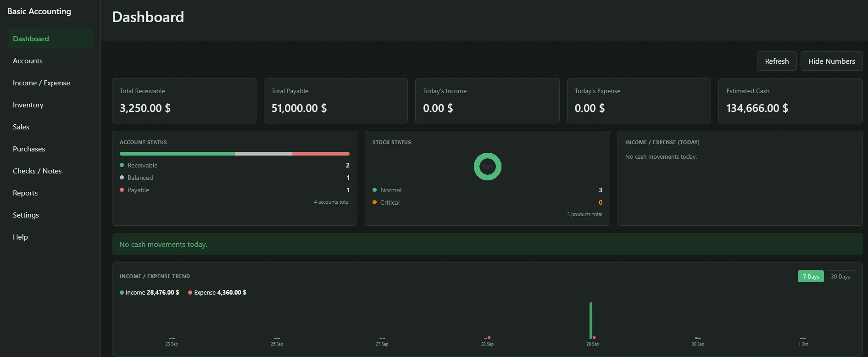Click the tall green income bar for 29 Sep
The width and height of the screenshot is (868, 357).
click(x=591, y=321)
